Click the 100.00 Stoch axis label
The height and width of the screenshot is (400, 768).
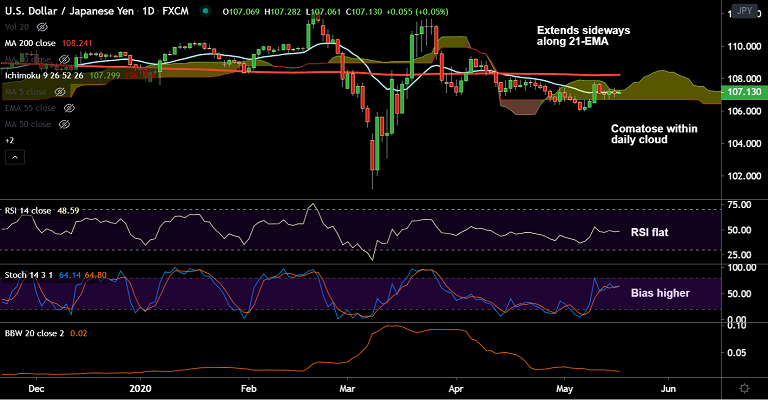(742, 267)
